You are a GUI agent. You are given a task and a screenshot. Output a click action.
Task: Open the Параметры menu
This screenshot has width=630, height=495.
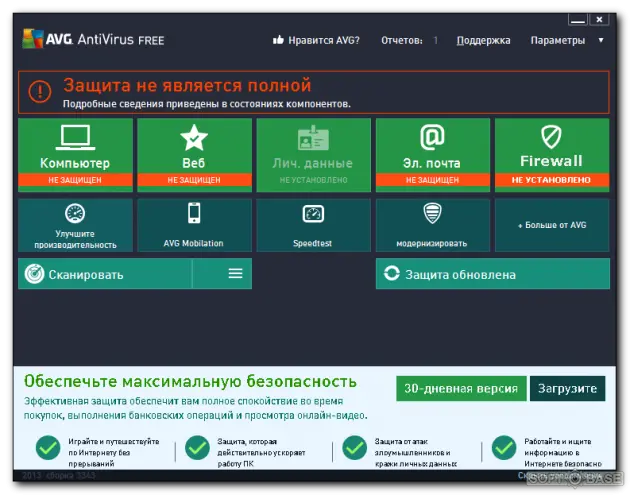point(557,40)
